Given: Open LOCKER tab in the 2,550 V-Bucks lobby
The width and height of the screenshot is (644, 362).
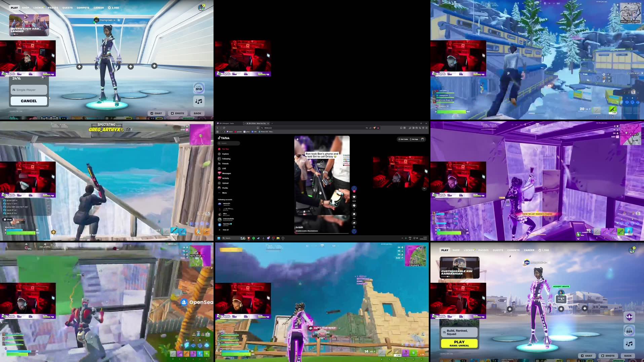Looking at the screenshot, I should pyautogui.click(x=38, y=7).
